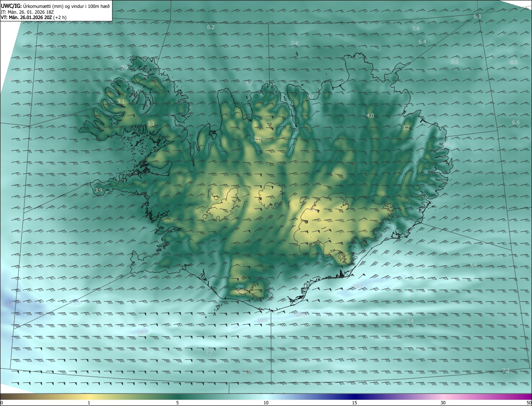Select the 6.4 value label

coord(422,42)
